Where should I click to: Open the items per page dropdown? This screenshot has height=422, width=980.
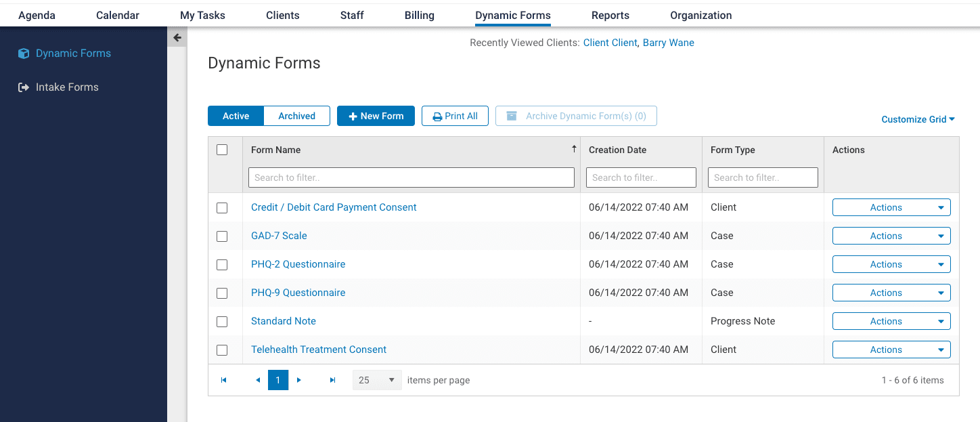coord(376,380)
